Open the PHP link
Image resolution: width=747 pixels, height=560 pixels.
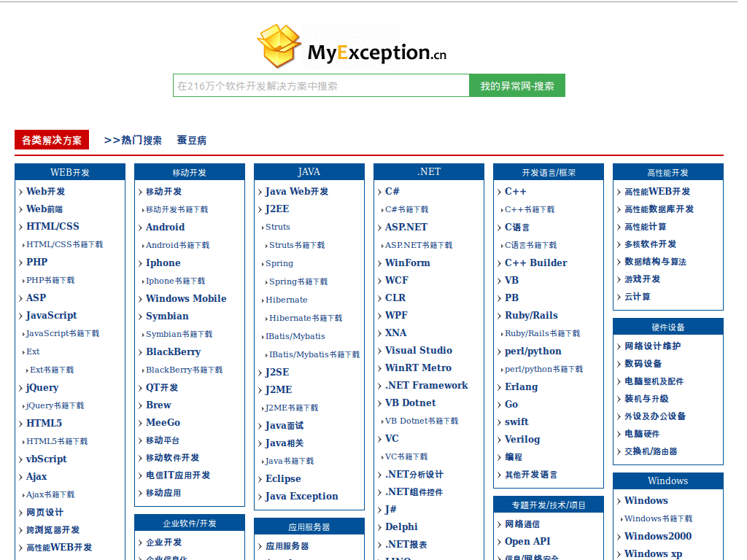pos(36,262)
